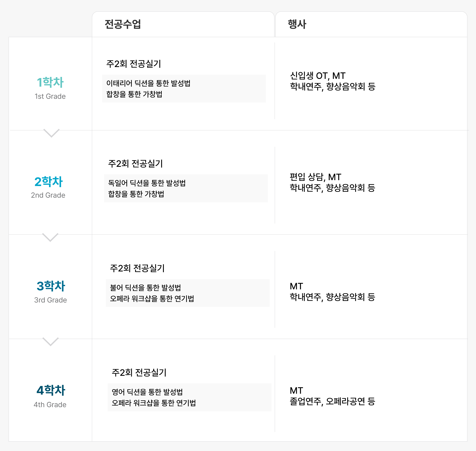Click the 불어 딕션을 통한 발성법 text
The image size is (476, 451).
(x=145, y=288)
